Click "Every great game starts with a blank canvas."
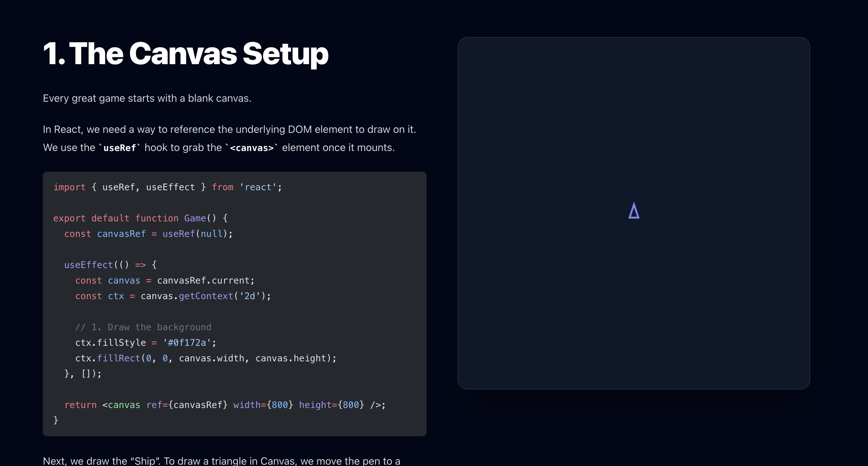This screenshot has height=466, width=868. [147, 99]
